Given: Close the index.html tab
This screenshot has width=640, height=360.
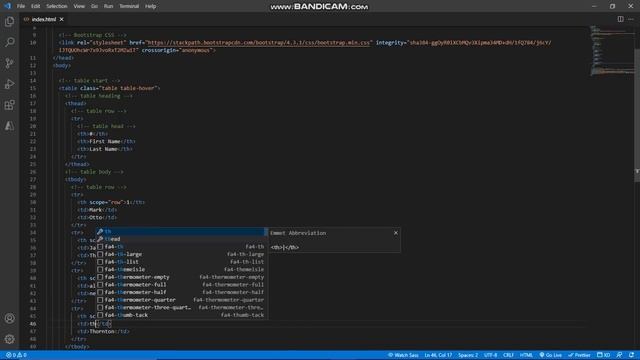Looking at the screenshot, I should click(62, 19).
